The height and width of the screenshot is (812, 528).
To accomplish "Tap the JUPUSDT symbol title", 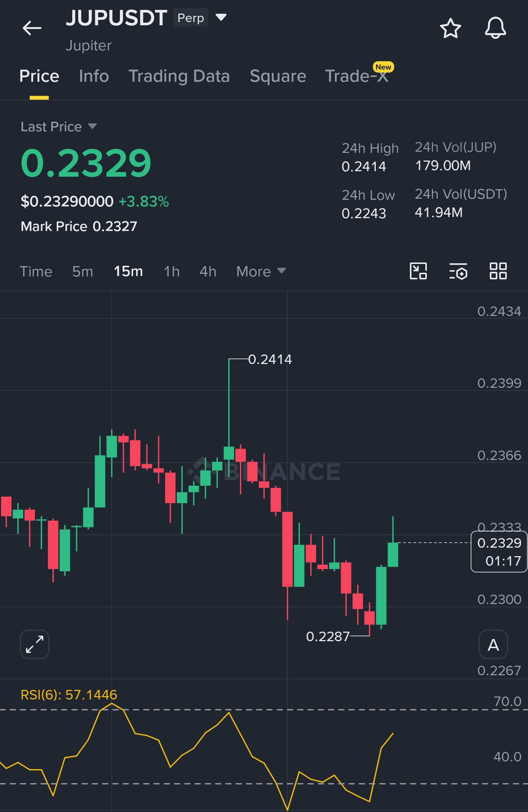I will click(x=116, y=18).
